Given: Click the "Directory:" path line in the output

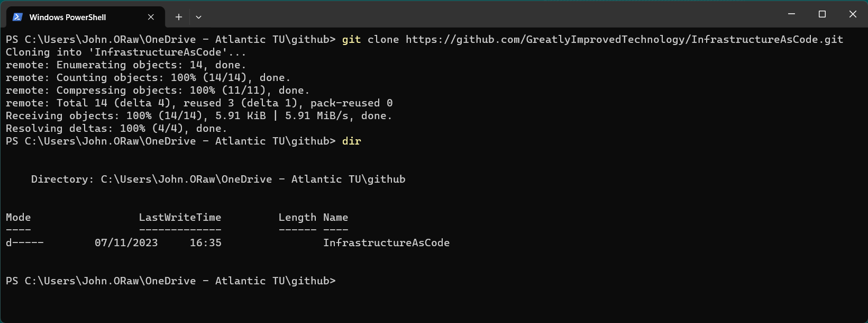Looking at the screenshot, I should 218,179.
